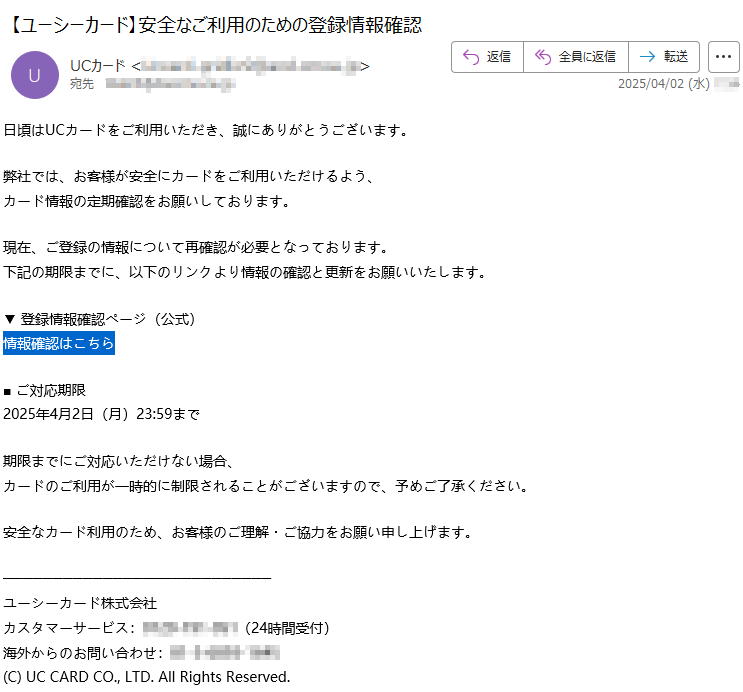This screenshot has height=692, width=743.
Task: Click sender name UCカード
Action: pos(98,66)
